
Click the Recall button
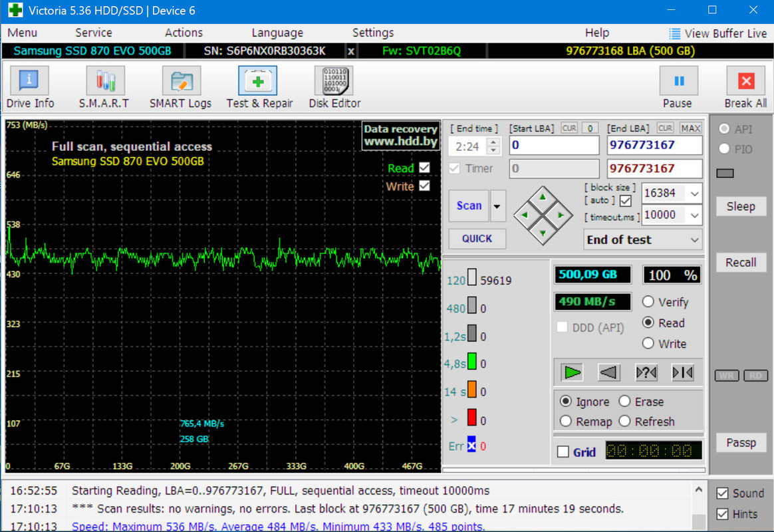[741, 263]
